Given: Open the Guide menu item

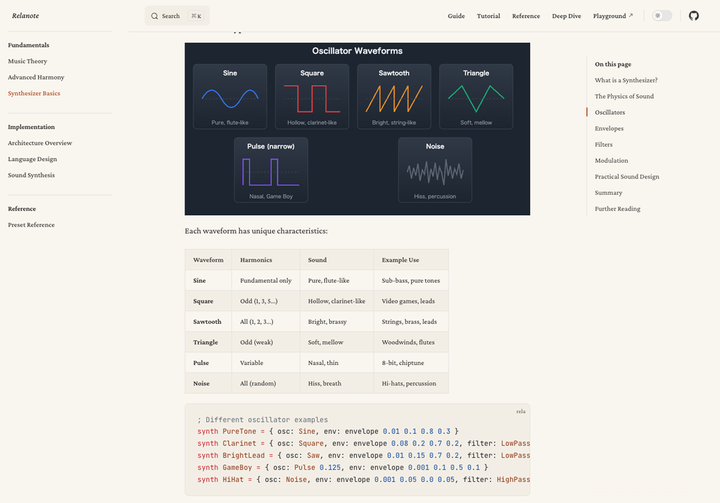Looking at the screenshot, I should (x=456, y=16).
